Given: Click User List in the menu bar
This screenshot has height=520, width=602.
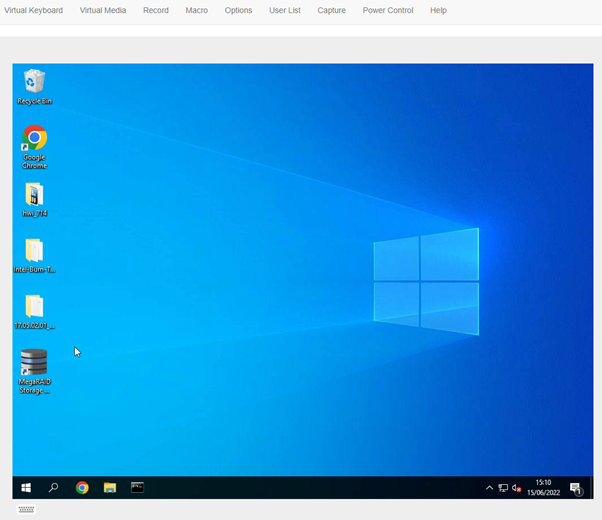Looking at the screenshot, I should point(284,10).
